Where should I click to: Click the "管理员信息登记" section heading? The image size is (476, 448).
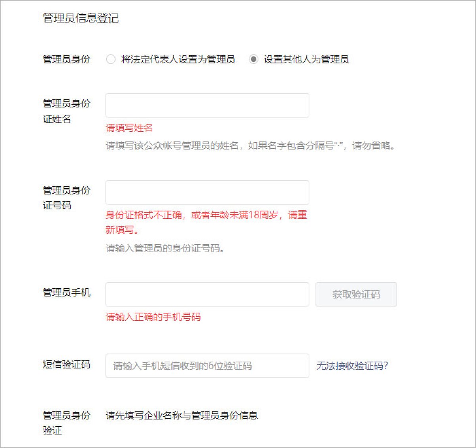81,18
